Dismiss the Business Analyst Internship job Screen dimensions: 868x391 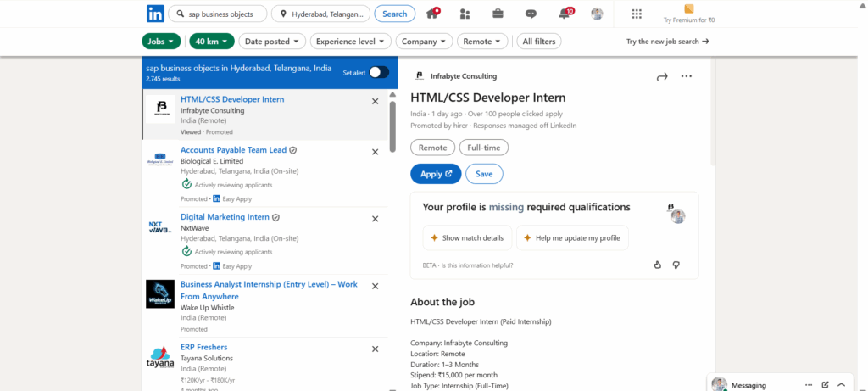(375, 287)
